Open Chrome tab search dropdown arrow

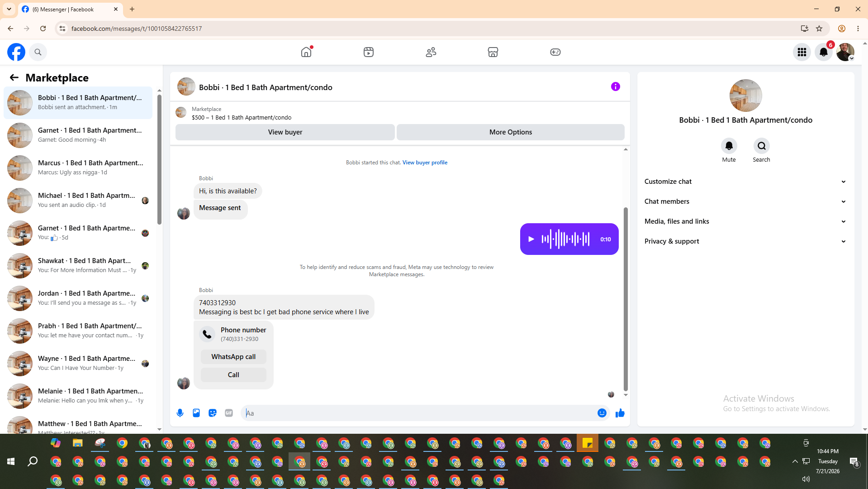tap(9, 9)
